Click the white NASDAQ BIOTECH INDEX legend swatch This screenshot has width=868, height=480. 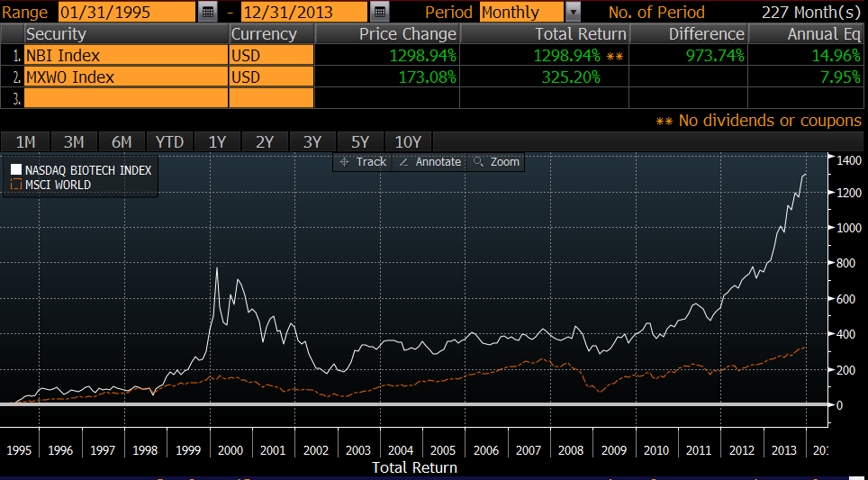click(16, 170)
